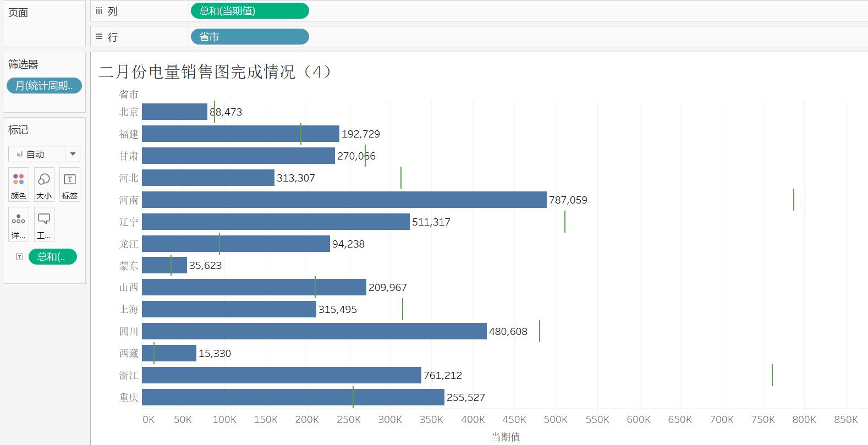The image size is (868, 445).
Task: Click the 255,527 value label for 重庆
Action: pyautogui.click(x=466, y=397)
